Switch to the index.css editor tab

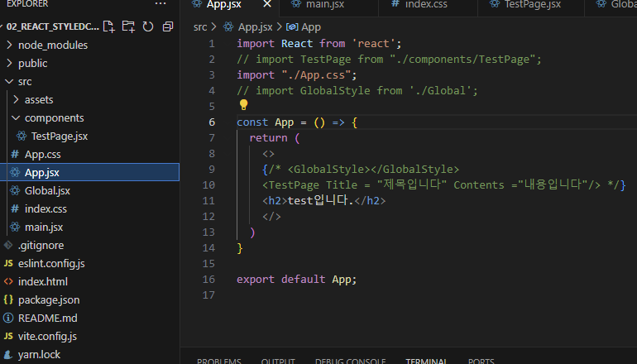(426, 4)
